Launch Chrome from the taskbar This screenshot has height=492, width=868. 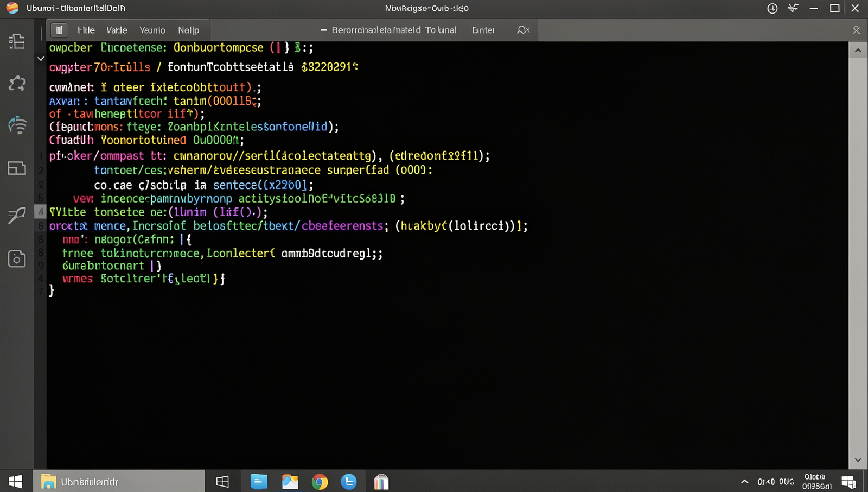coord(320,482)
